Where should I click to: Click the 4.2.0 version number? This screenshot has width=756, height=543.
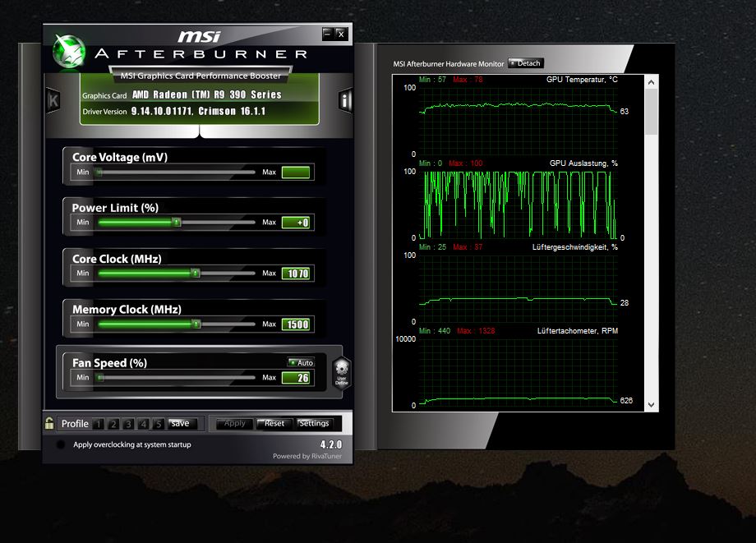pos(330,444)
